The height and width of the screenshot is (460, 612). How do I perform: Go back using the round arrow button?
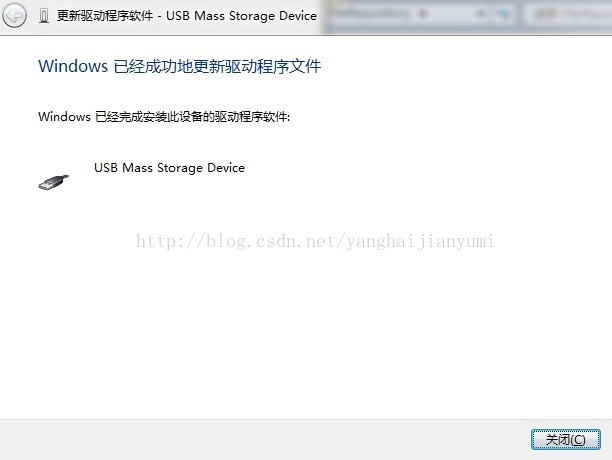tap(14, 16)
